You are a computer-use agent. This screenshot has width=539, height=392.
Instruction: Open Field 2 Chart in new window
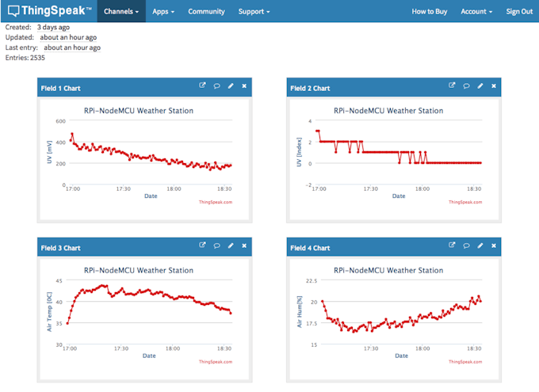pos(452,86)
